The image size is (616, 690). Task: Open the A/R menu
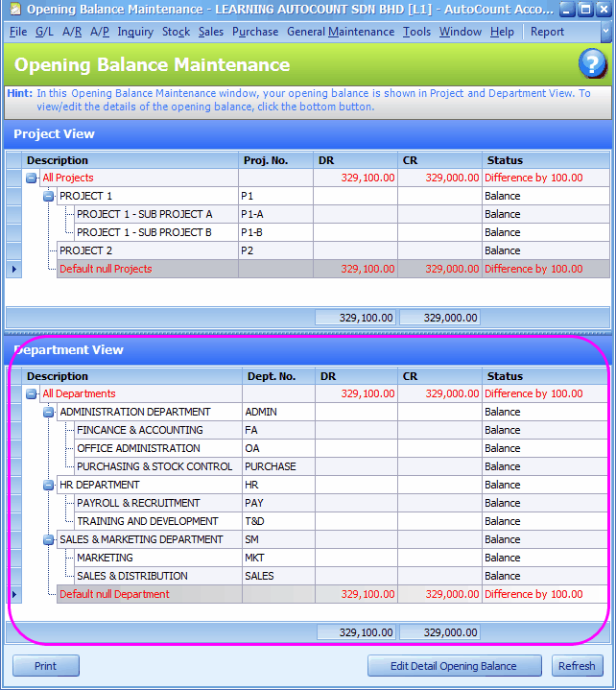coord(72,32)
